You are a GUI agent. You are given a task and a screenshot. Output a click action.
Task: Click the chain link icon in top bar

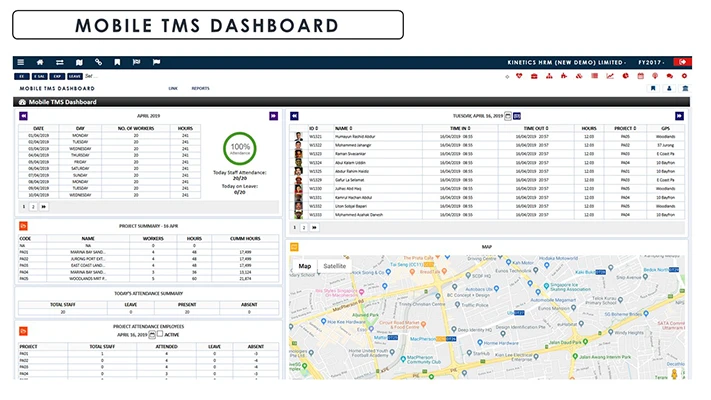pos(98,62)
